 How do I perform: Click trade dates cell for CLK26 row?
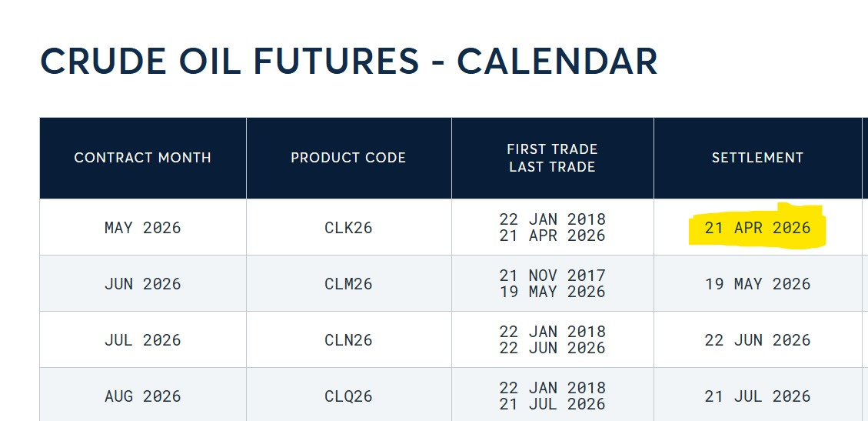coord(552,228)
